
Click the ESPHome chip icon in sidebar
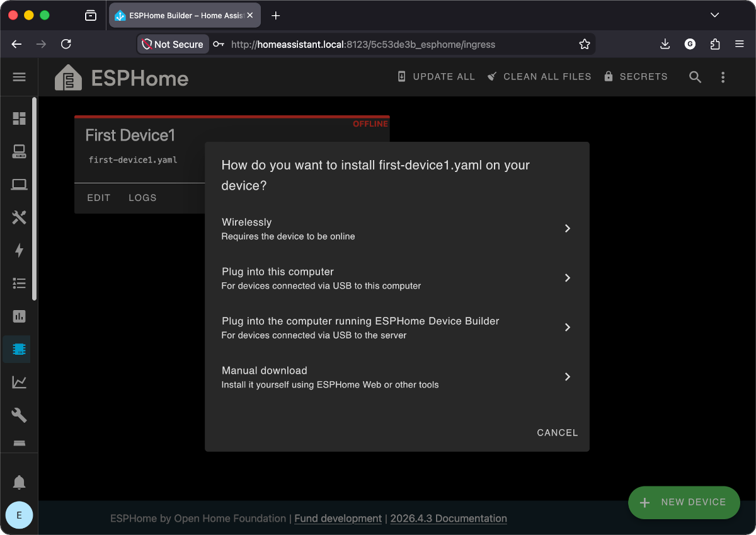click(19, 349)
